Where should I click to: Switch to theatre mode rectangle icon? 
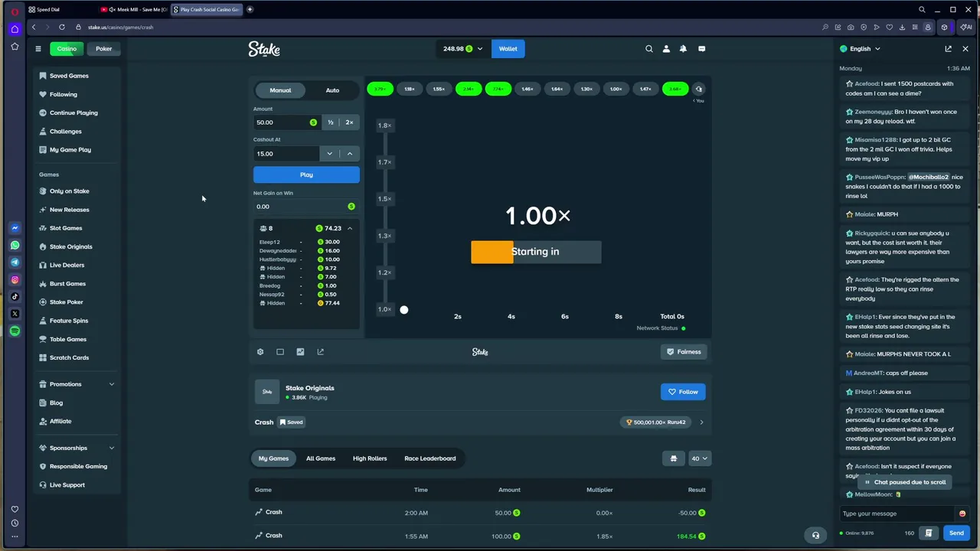280,352
